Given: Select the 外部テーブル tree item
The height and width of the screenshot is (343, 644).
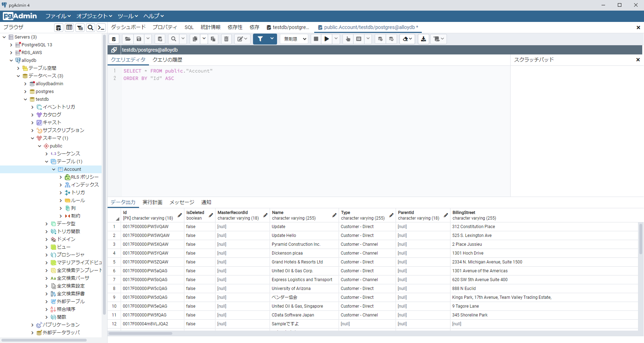Looking at the screenshot, I should click(71, 302).
